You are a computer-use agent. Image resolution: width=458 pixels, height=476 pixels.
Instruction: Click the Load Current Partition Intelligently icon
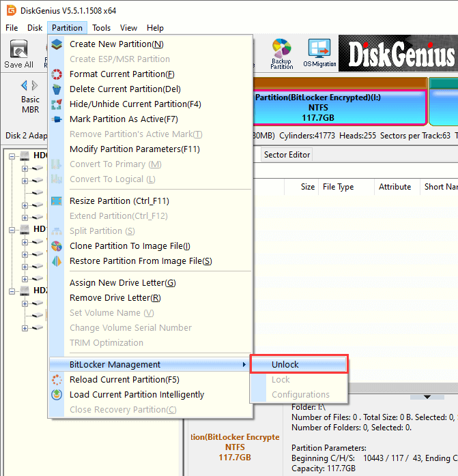[x=57, y=395]
